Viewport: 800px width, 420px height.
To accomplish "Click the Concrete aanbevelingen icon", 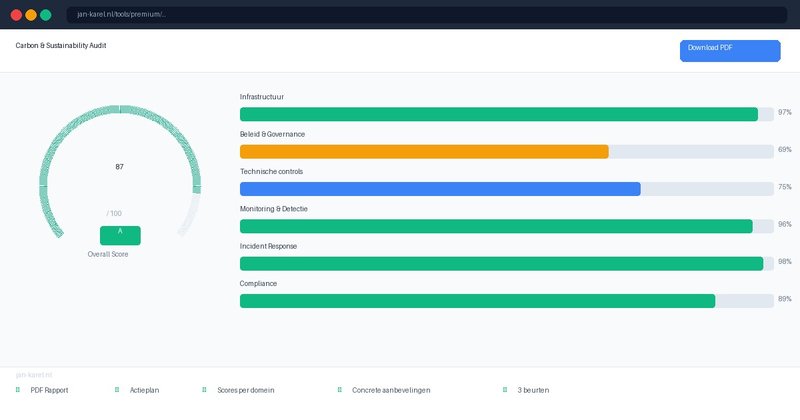I will (x=339, y=390).
